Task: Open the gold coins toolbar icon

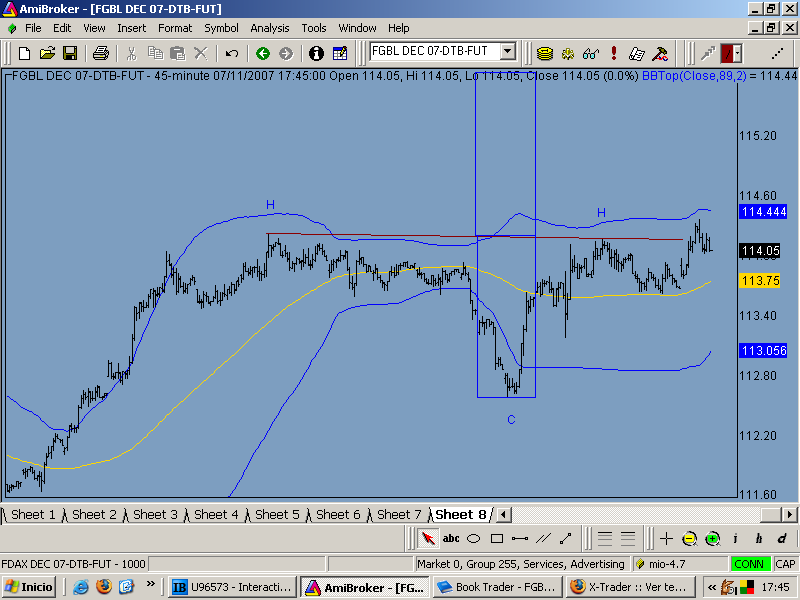Action: pos(545,53)
